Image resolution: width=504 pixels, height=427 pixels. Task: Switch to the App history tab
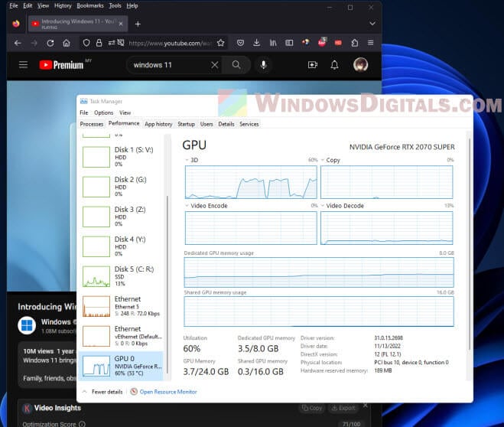point(158,124)
